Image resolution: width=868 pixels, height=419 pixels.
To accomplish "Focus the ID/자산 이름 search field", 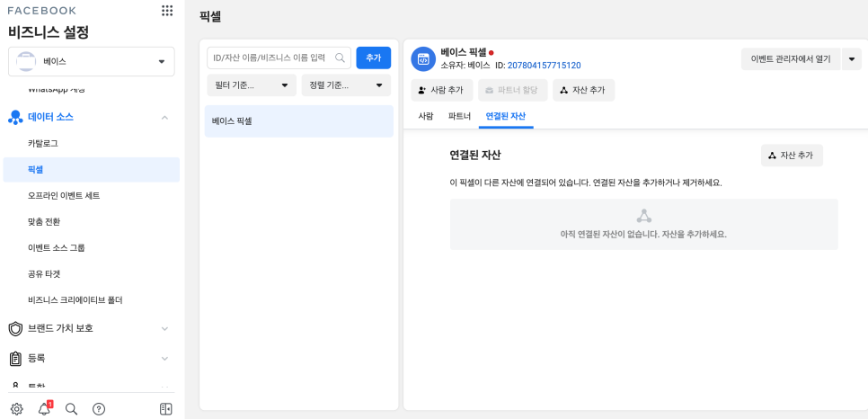I will coord(279,58).
